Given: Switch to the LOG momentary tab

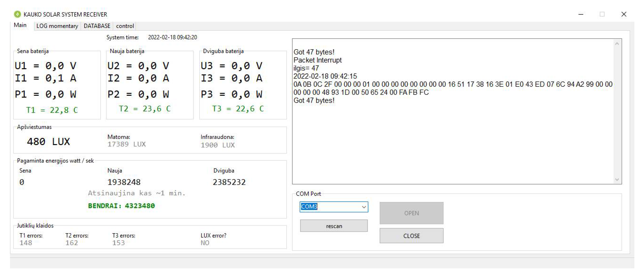Looking at the screenshot, I should click(57, 26).
